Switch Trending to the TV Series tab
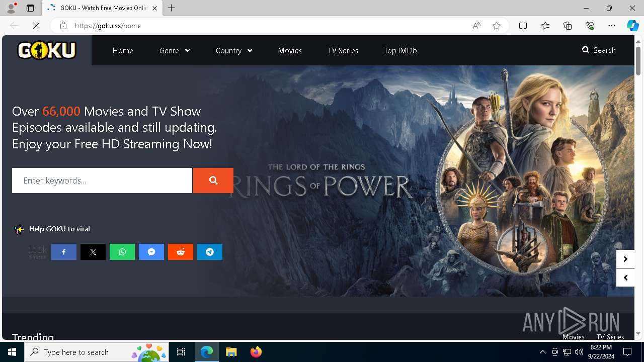Viewport: 644px width, 362px height. coord(610,337)
